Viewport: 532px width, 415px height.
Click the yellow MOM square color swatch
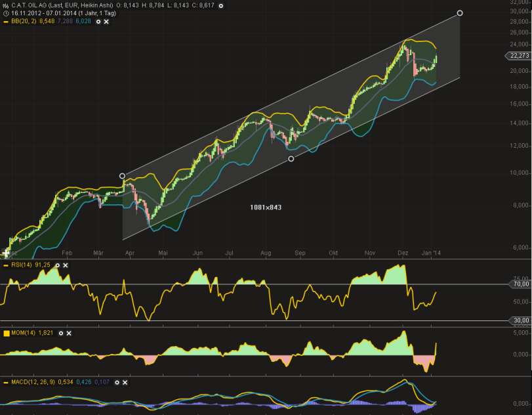6,334
